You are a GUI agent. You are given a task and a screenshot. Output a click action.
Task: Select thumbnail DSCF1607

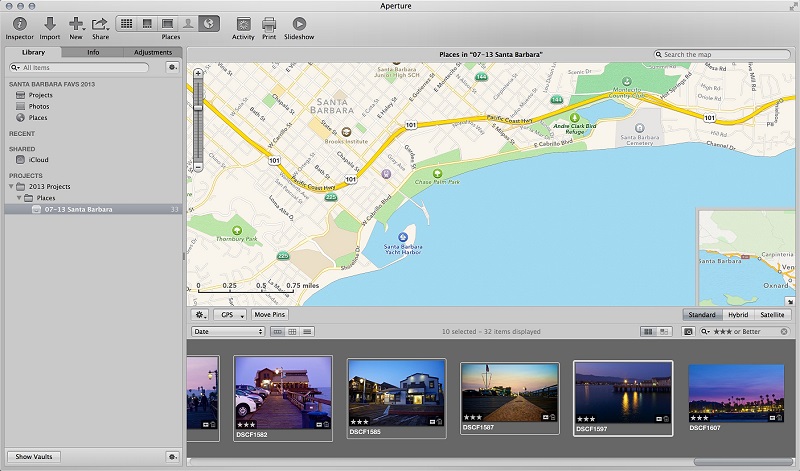pos(736,398)
